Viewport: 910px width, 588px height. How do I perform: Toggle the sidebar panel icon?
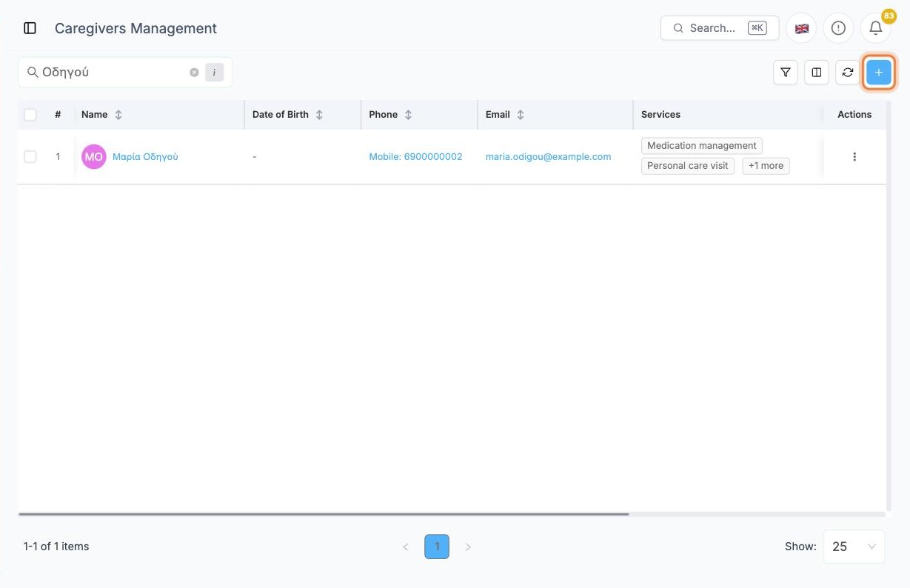coord(30,28)
